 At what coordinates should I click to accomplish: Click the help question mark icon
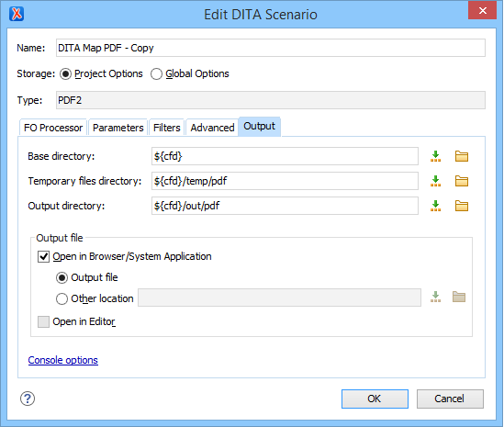[28, 399]
